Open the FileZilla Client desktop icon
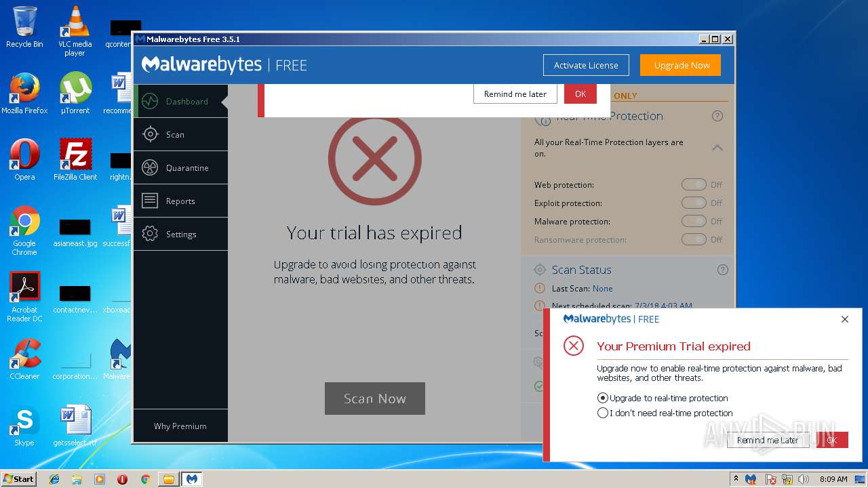Screen dimensions: 868x488 pos(75,160)
